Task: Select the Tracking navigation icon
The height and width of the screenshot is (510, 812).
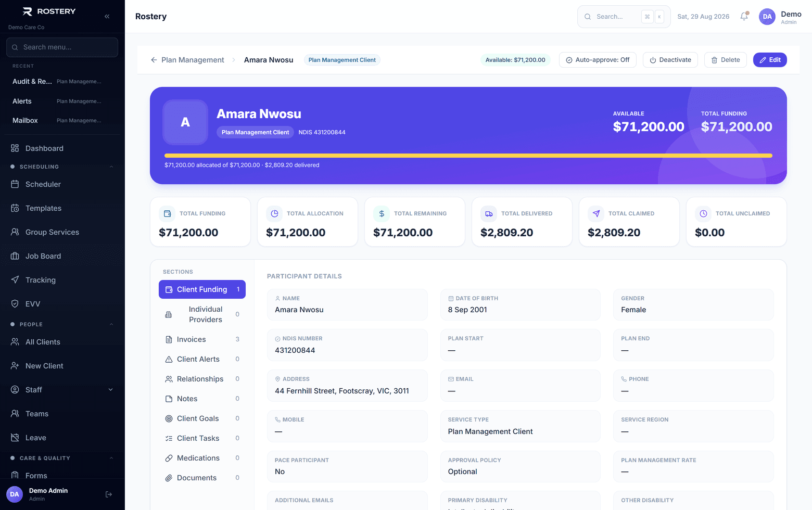Action: pos(15,280)
